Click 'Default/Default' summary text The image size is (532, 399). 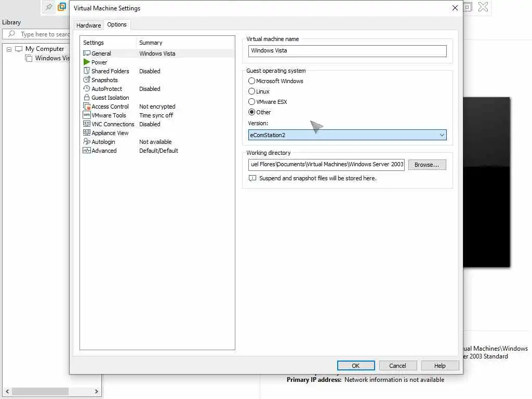coord(158,150)
